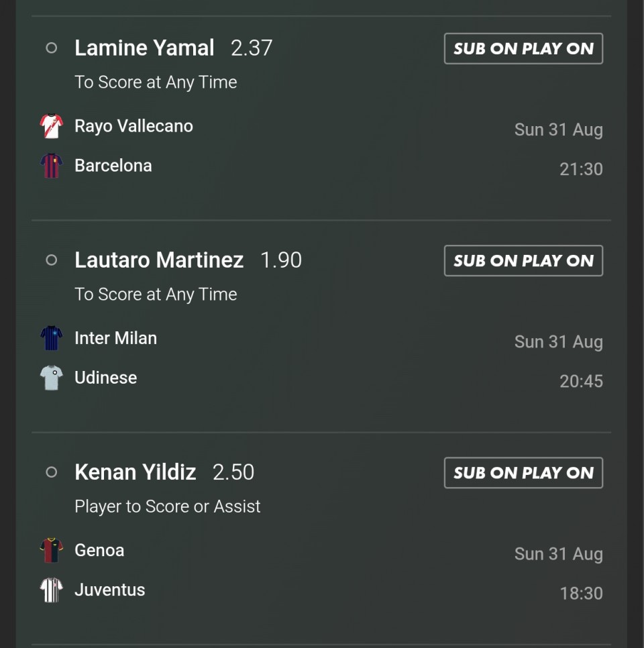Click the Player to Score or Assist market

(168, 506)
